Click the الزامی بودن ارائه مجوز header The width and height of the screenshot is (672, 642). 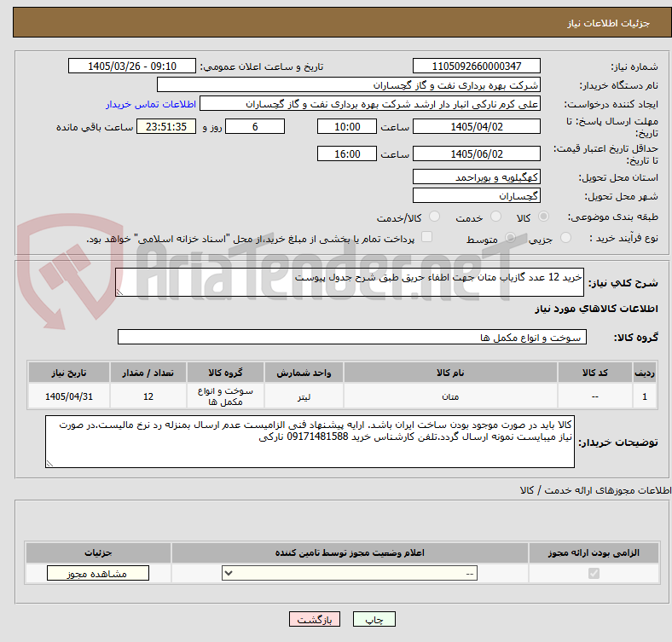594,552
